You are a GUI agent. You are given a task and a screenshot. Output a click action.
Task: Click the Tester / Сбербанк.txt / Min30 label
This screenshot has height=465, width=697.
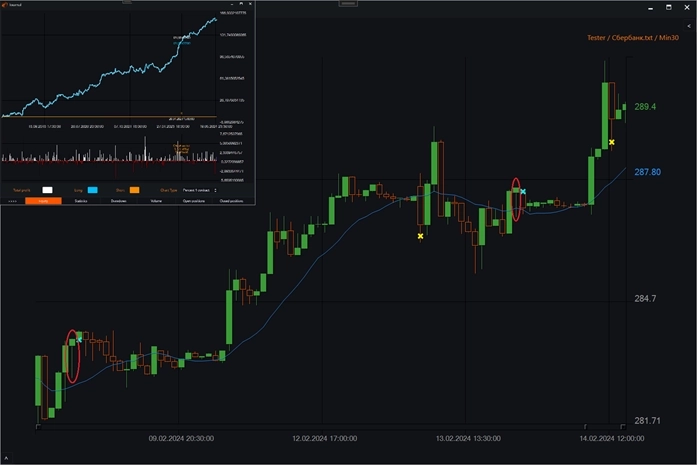pos(633,38)
